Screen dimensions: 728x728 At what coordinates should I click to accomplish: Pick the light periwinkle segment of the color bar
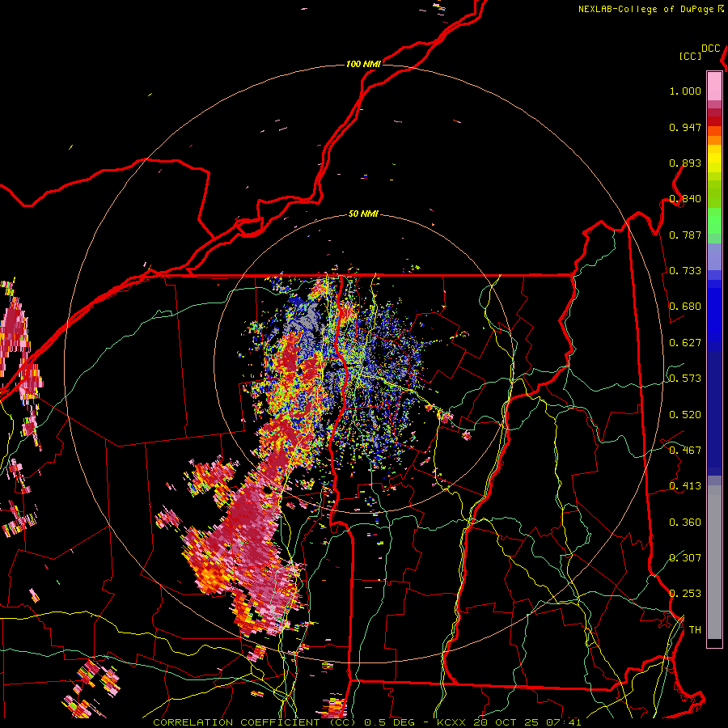pos(714,257)
